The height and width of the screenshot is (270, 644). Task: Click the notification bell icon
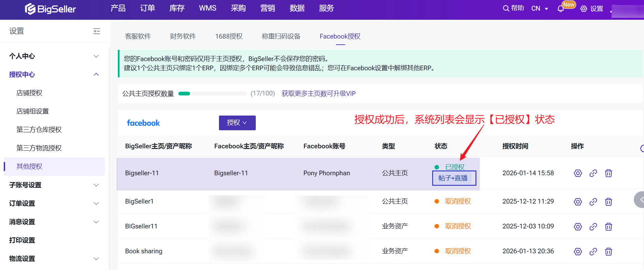(561, 9)
